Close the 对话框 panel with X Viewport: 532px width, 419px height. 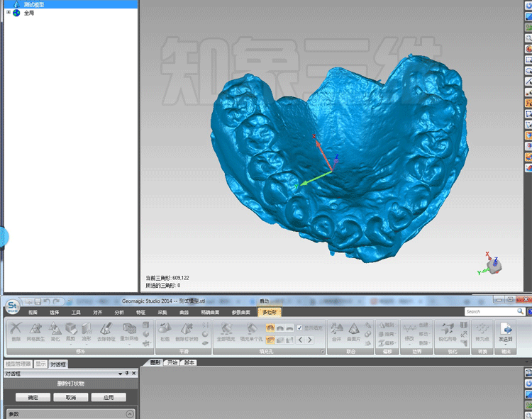(134, 373)
